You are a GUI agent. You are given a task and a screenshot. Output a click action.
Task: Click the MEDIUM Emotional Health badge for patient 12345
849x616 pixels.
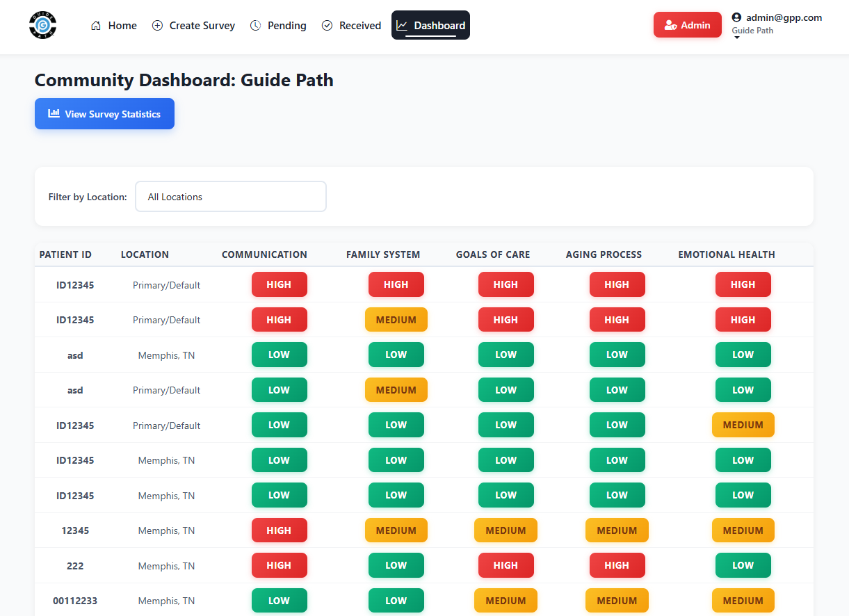point(743,530)
